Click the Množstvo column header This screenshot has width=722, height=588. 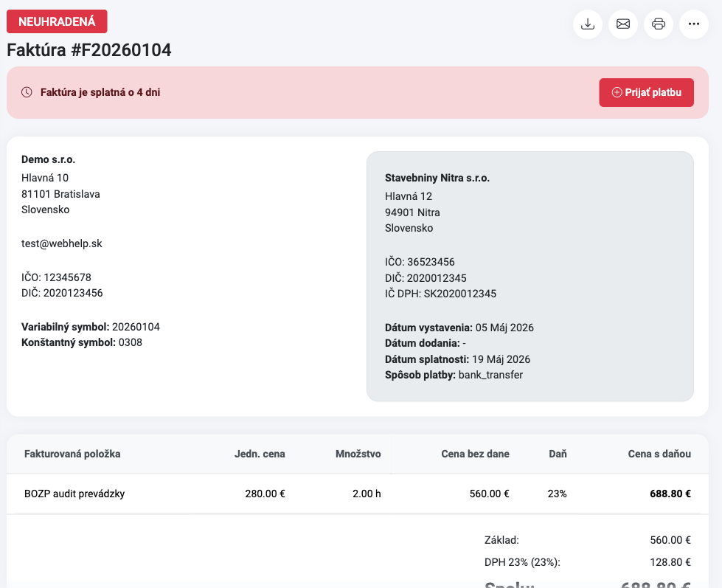pyautogui.click(x=358, y=454)
